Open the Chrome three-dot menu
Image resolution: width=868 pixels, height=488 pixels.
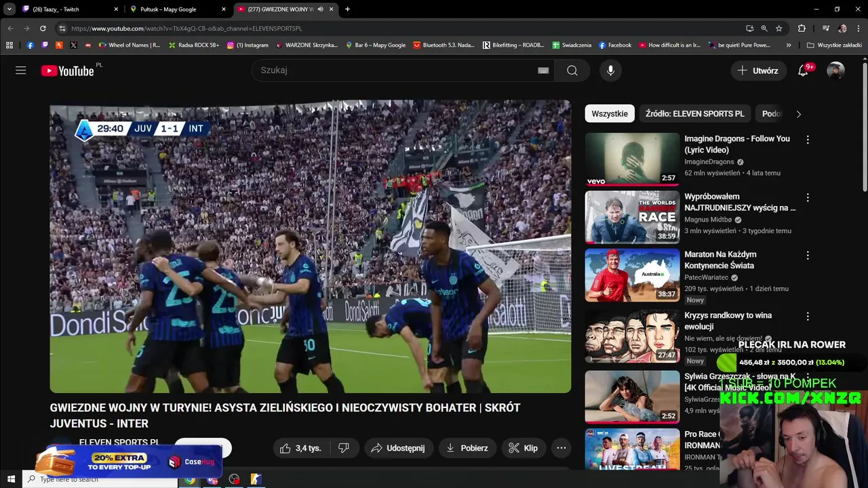[x=859, y=28]
